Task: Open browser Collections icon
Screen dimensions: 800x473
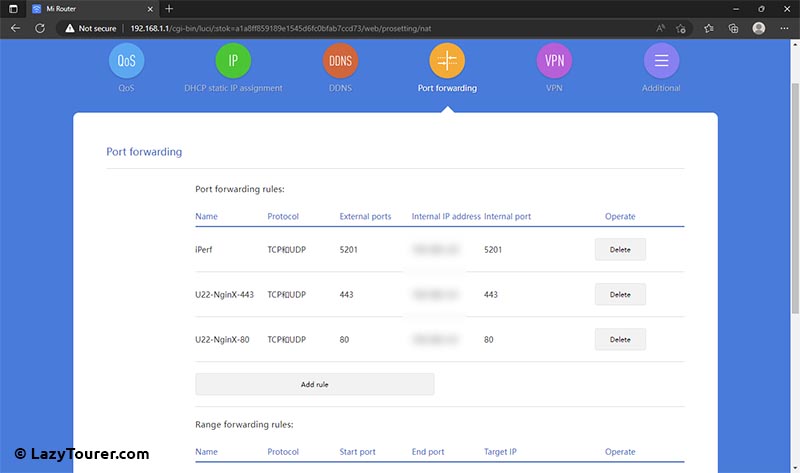Action: 734,29
